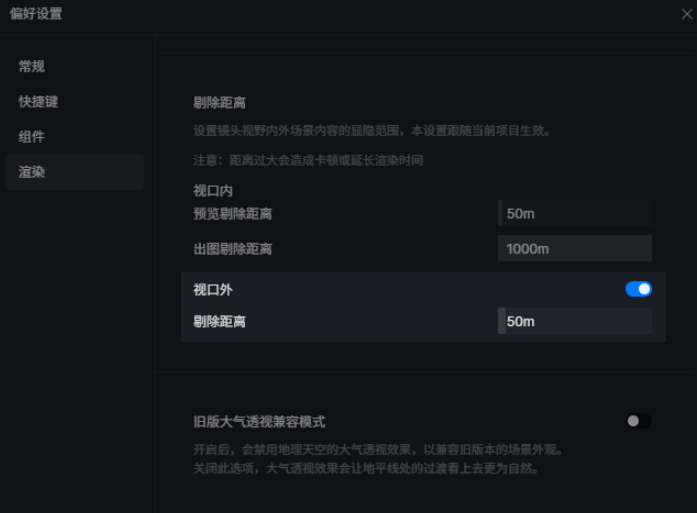Viewport: 697px width, 513px height.
Task: Go to the 渲染 settings tab
Action: (x=31, y=172)
